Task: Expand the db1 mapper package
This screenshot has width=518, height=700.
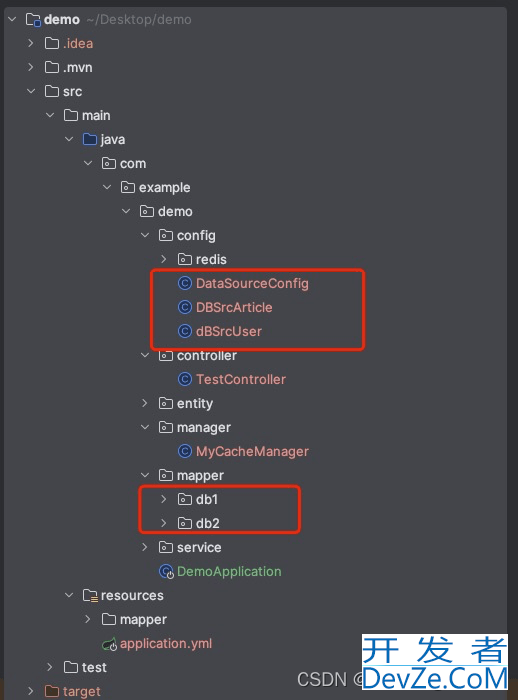Action: pyautogui.click(x=163, y=499)
